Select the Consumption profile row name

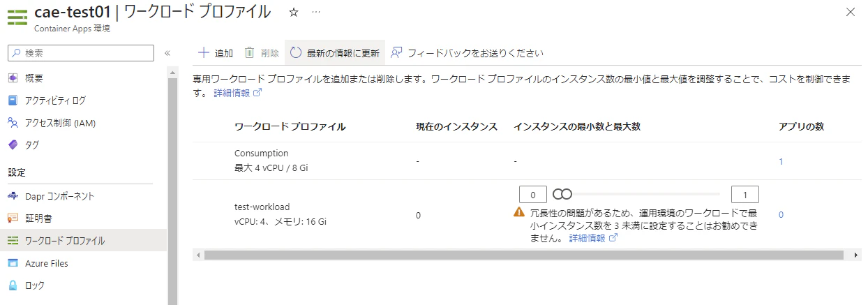(x=262, y=153)
